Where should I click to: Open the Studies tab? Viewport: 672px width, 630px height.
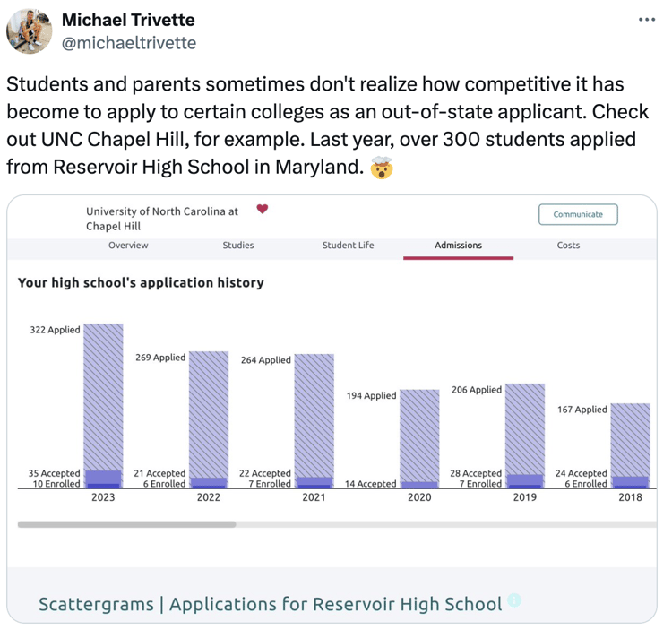click(238, 246)
